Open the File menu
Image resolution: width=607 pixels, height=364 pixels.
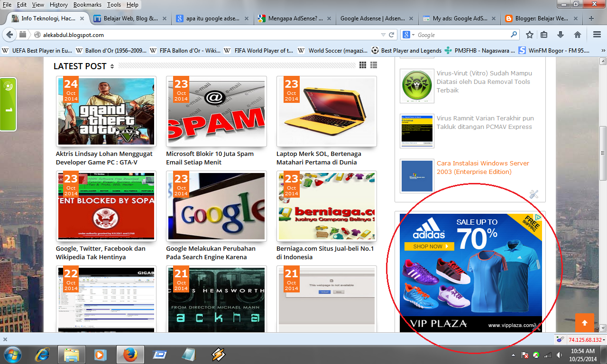(x=7, y=4)
